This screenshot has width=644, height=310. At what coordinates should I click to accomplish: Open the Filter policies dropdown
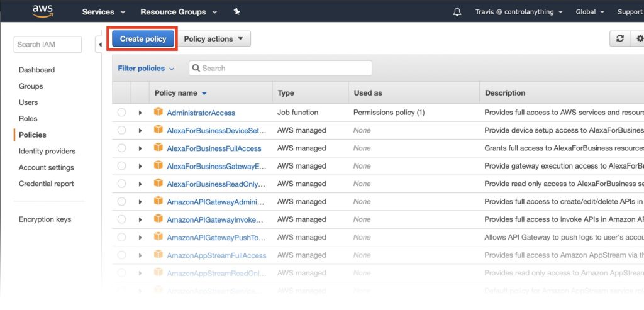pos(146,68)
